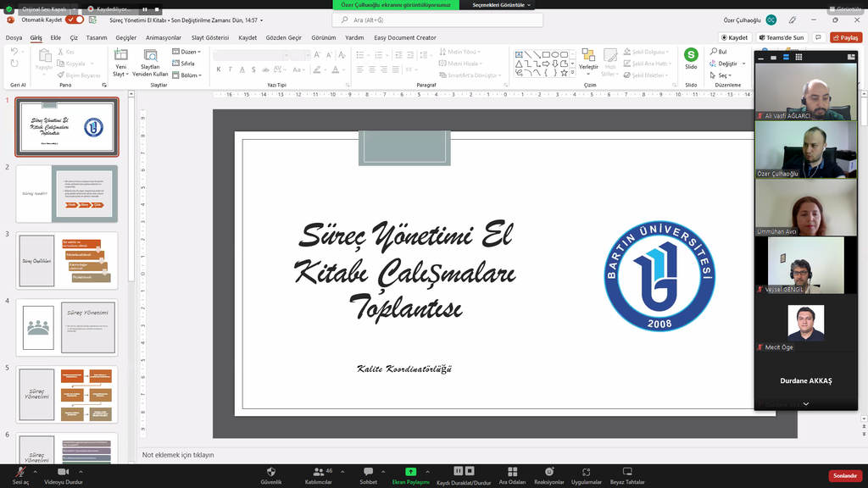Click Kaydı Duraklat/Durdur button

click(464, 476)
